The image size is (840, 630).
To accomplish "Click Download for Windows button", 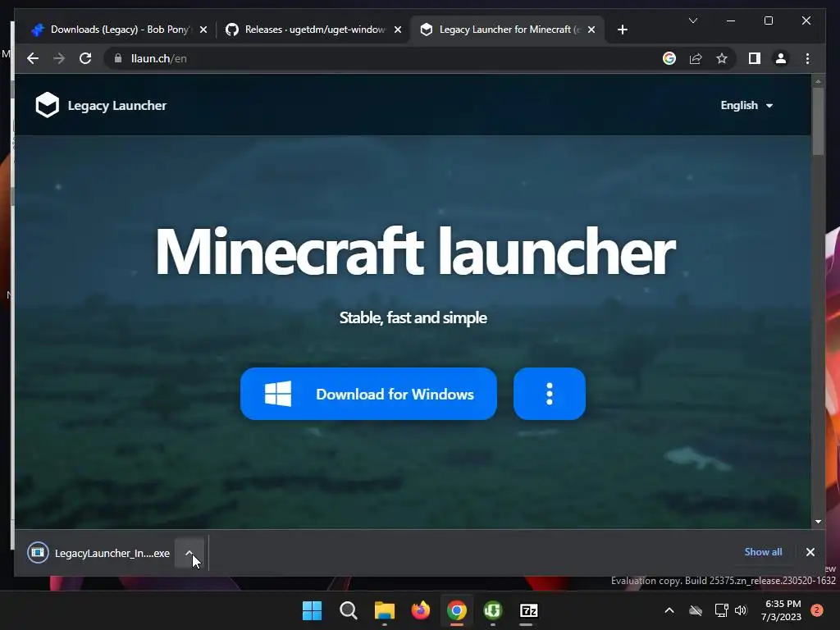I will 368,394.
